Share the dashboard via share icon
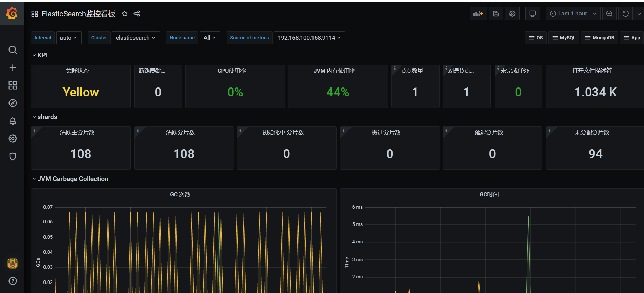 click(137, 14)
